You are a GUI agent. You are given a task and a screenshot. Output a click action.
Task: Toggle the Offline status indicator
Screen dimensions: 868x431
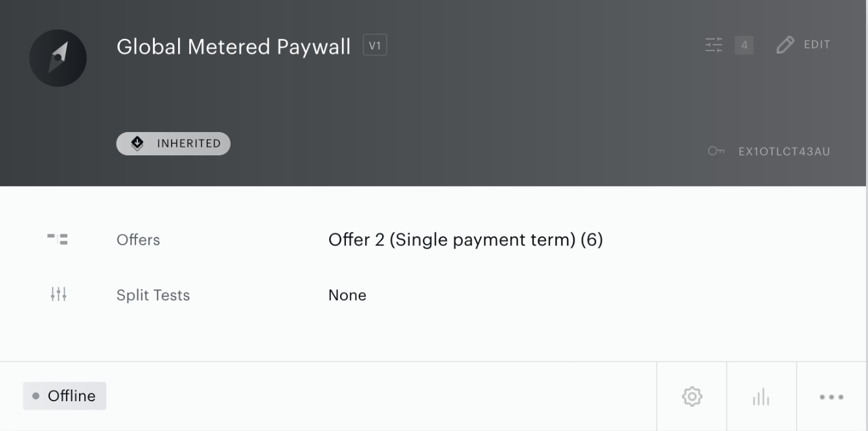tap(65, 395)
